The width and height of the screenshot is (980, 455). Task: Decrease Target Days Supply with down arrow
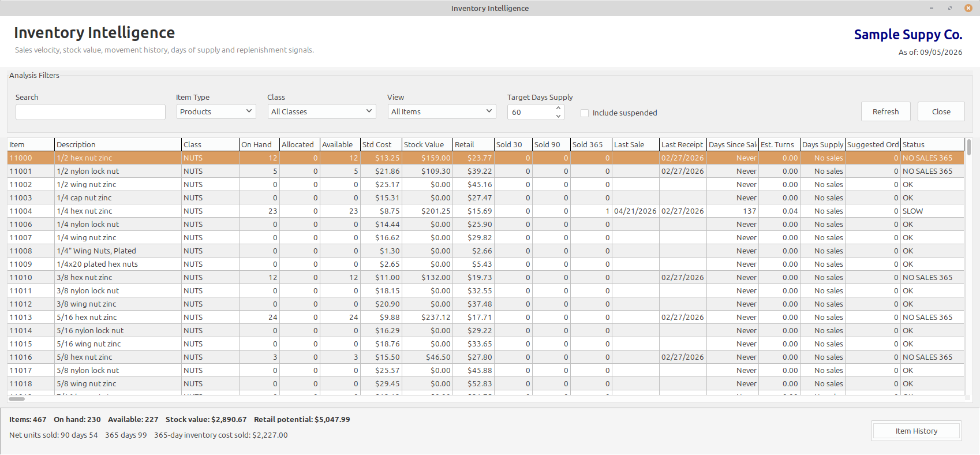pos(558,116)
